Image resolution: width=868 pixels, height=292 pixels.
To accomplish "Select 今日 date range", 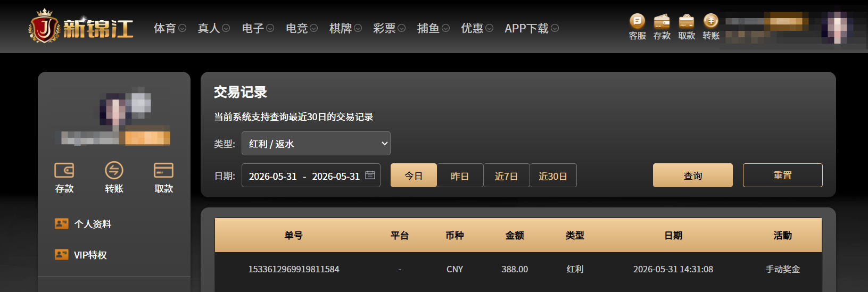I will pos(414,176).
